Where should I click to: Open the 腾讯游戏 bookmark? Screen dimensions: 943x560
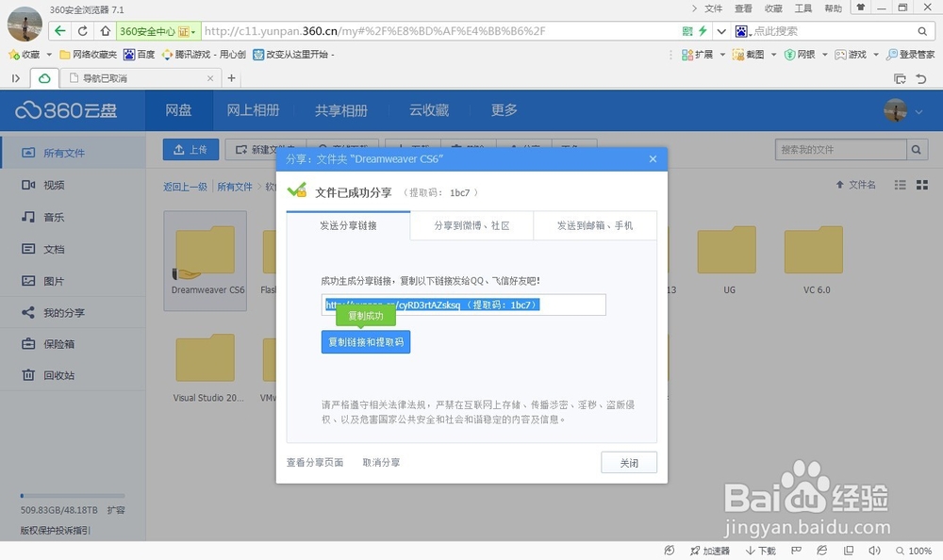tap(204, 55)
